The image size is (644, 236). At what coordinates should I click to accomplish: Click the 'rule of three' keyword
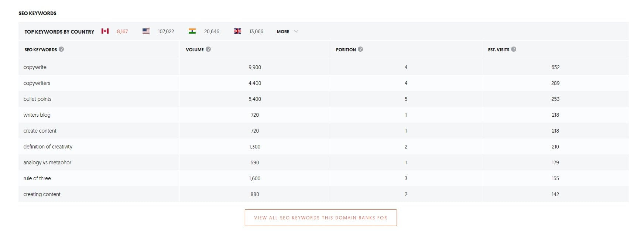point(37,178)
